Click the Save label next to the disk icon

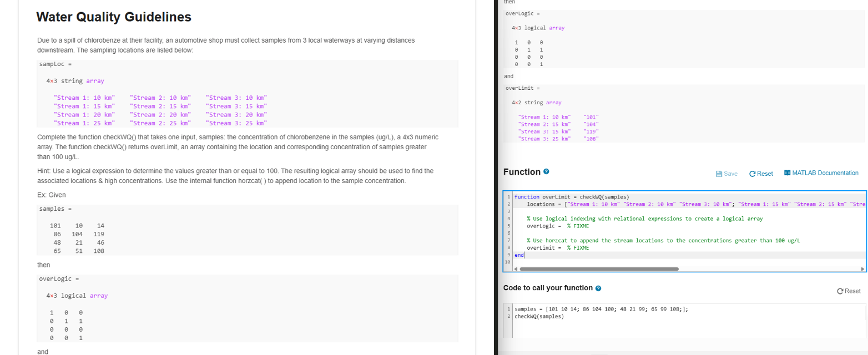coord(731,173)
